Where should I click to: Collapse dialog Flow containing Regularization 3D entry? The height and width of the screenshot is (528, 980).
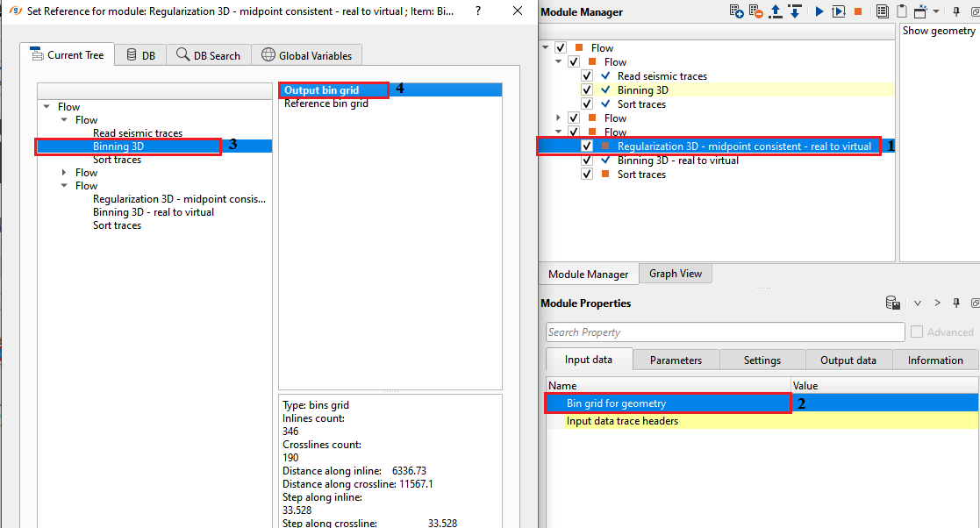[64, 186]
